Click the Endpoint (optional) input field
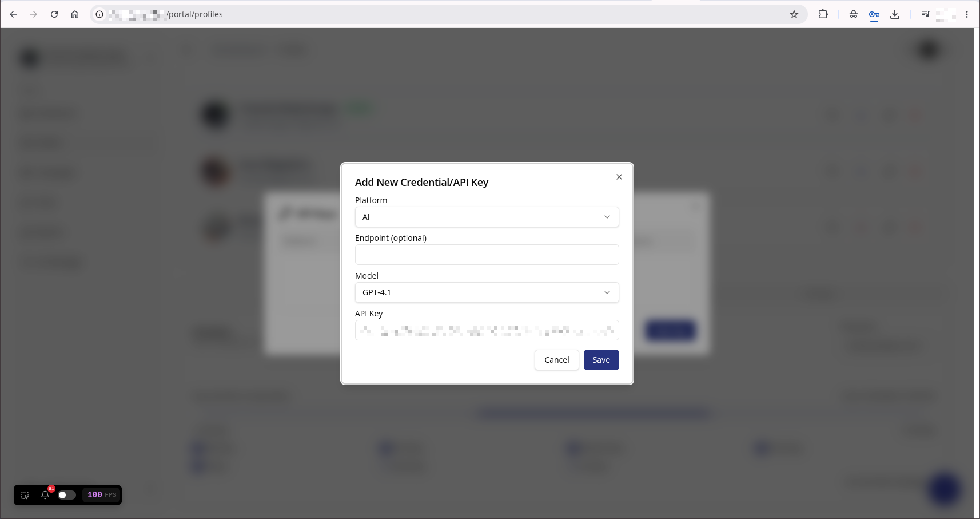Image resolution: width=980 pixels, height=519 pixels. pyautogui.click(x=487, y=255)
